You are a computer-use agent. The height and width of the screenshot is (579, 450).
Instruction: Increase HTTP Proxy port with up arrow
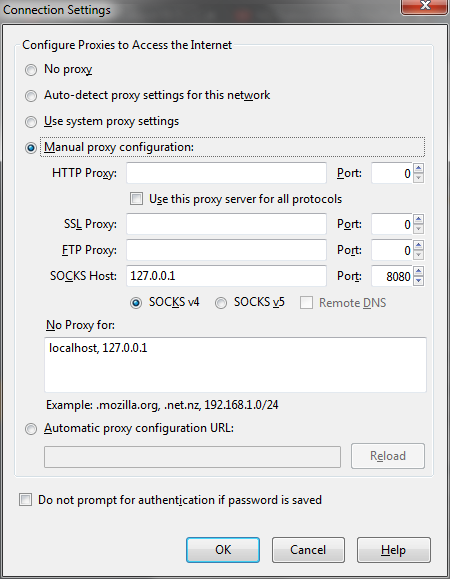pyautogui.click(x=418, y=168)
